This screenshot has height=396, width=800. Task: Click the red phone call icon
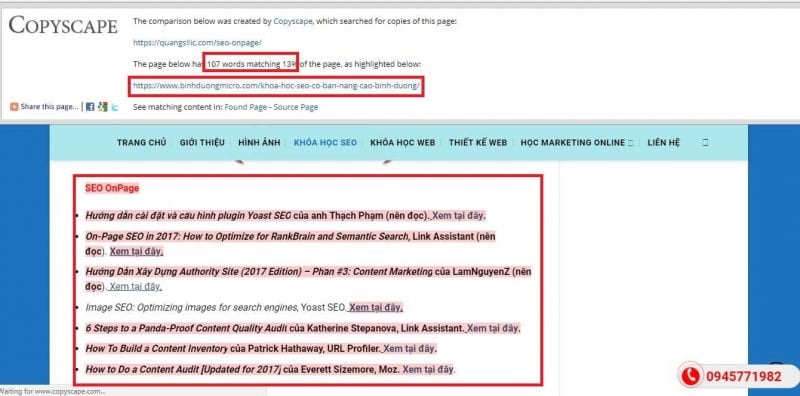click(x=690, y=377)
